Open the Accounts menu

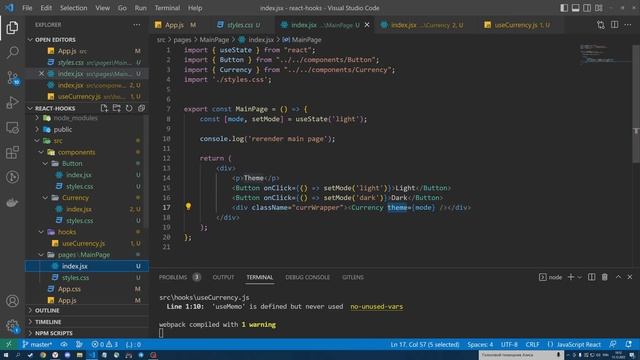point(12,301)
